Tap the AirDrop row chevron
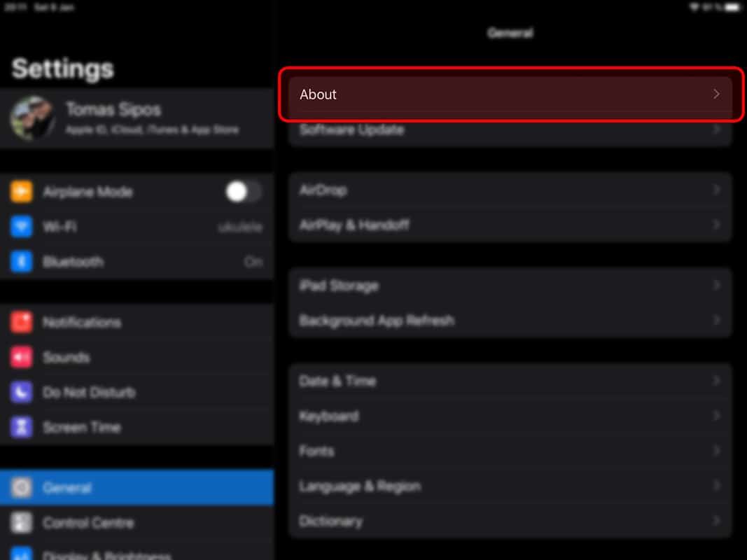 (716, 190)
